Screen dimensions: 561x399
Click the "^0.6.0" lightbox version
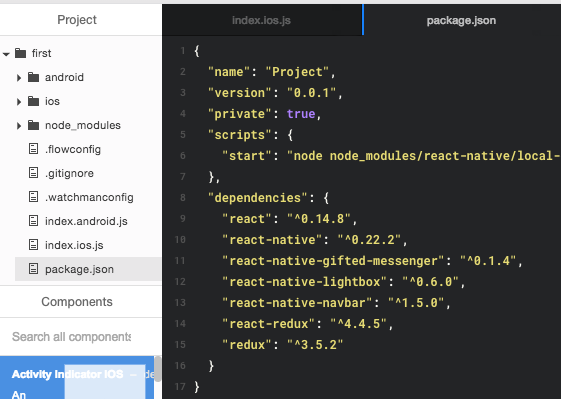(x=430, y=282)
